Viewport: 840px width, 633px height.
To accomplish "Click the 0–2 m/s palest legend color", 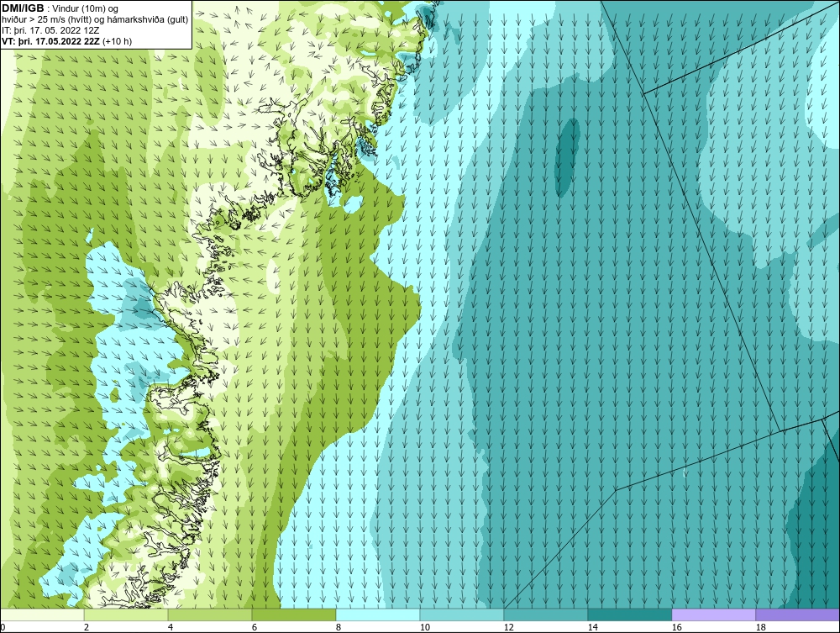I will (42, 615).
